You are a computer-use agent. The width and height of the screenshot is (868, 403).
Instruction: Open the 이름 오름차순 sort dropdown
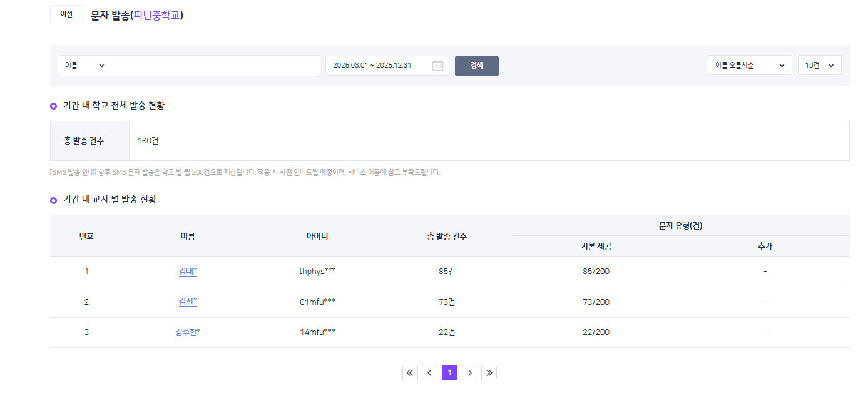(749, 66)
